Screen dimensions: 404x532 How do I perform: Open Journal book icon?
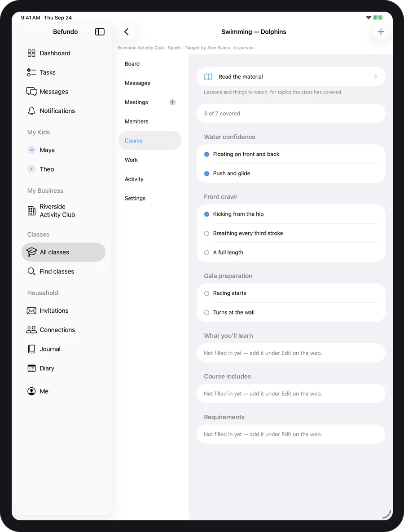31,349
